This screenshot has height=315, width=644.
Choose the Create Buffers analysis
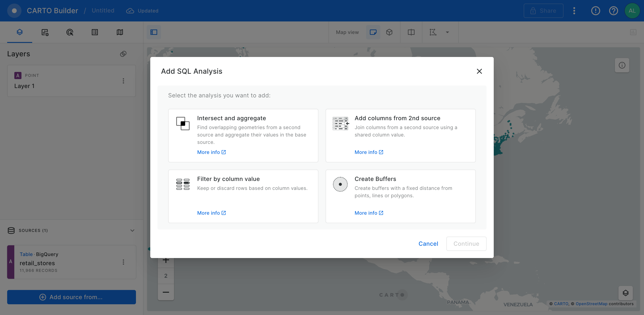[x=400, y=196]
